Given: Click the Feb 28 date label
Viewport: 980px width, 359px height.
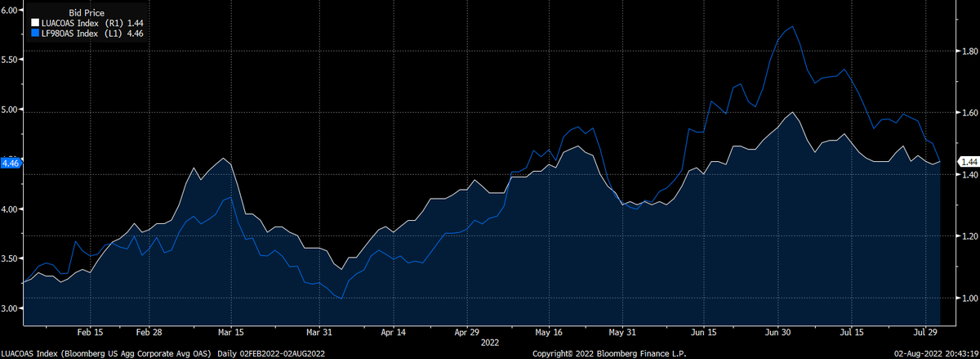Looking at the screenshot, I should (149, 333).
